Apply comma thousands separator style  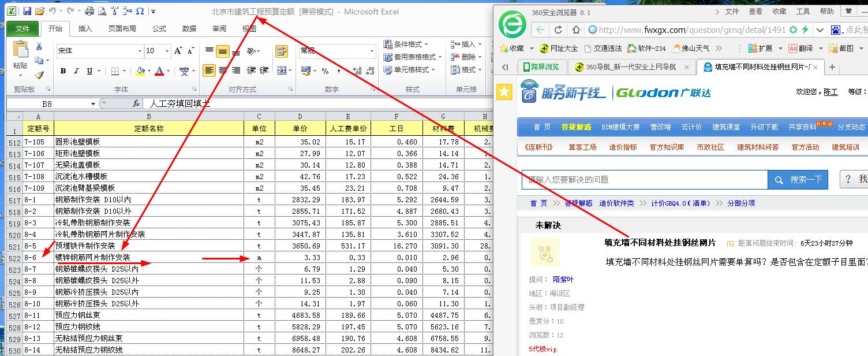pyautogui.click(x=338, y=71)
